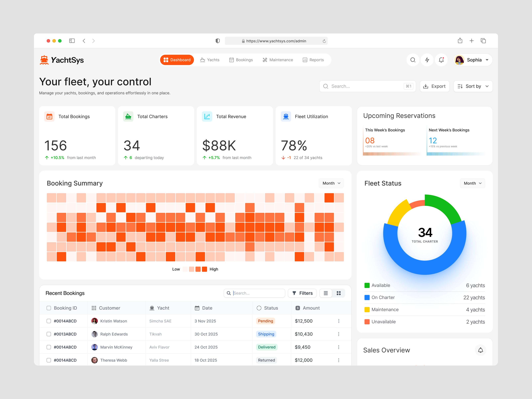This screenshot has width=532, height=399.
Task: Click the browser tab overview icon
Action: coord(483,41)
